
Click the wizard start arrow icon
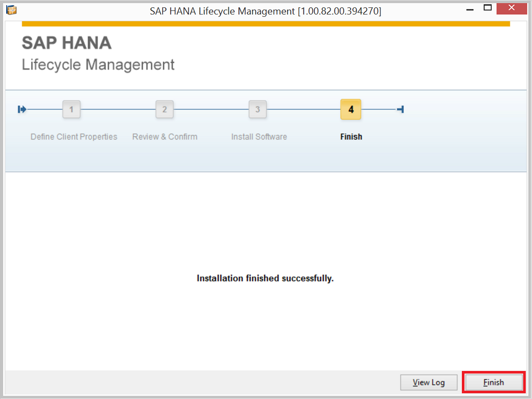click(22, 109)
